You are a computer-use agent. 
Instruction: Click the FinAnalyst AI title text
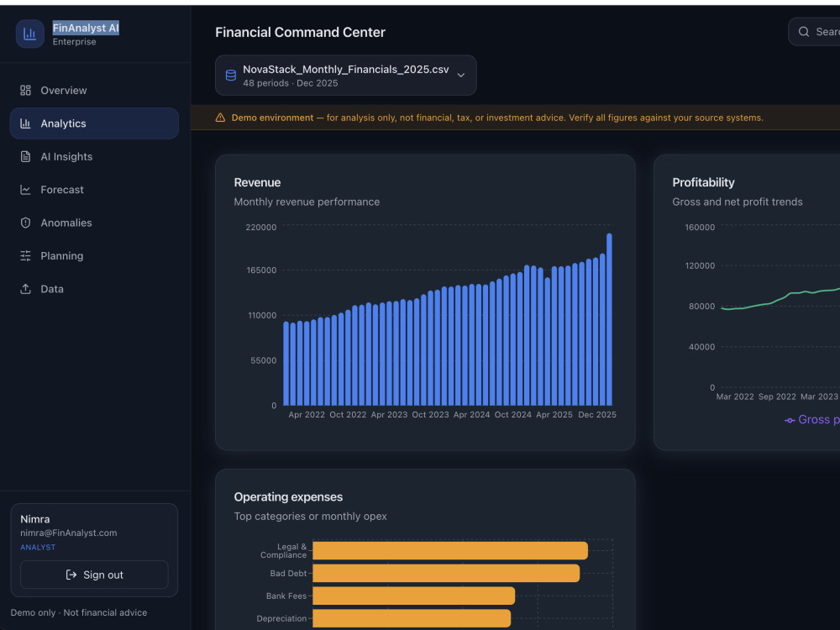pos(86,28)
